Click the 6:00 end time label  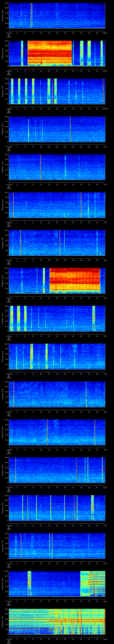[x=105, y=336]
